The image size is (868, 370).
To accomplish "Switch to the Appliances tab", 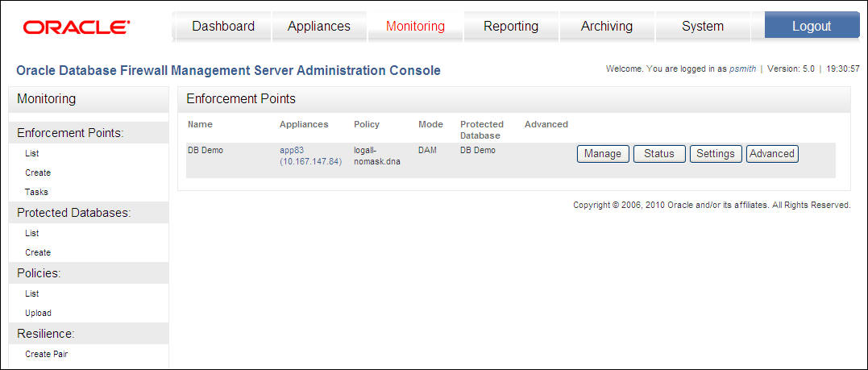I will coord(319,26).
